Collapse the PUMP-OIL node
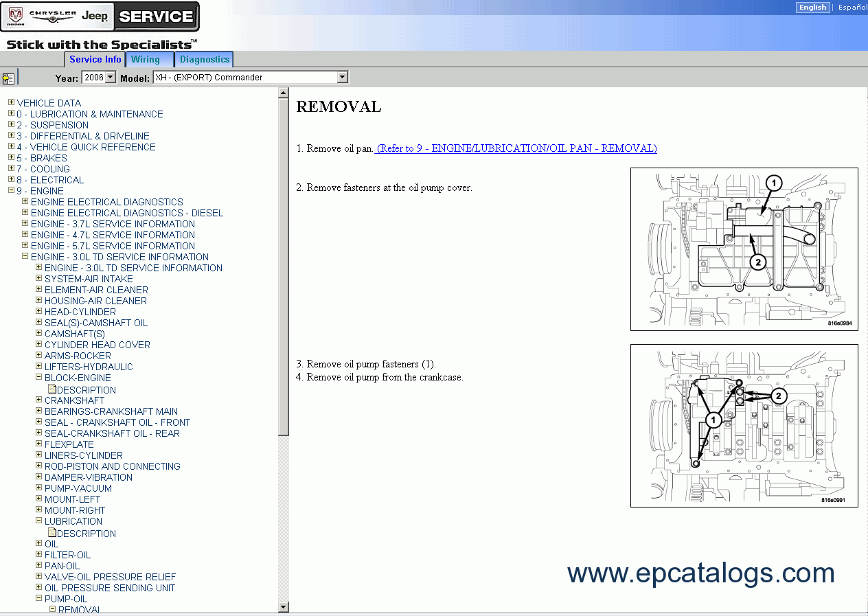This screenshot has width=868, height=616. [x=38, y=599]
